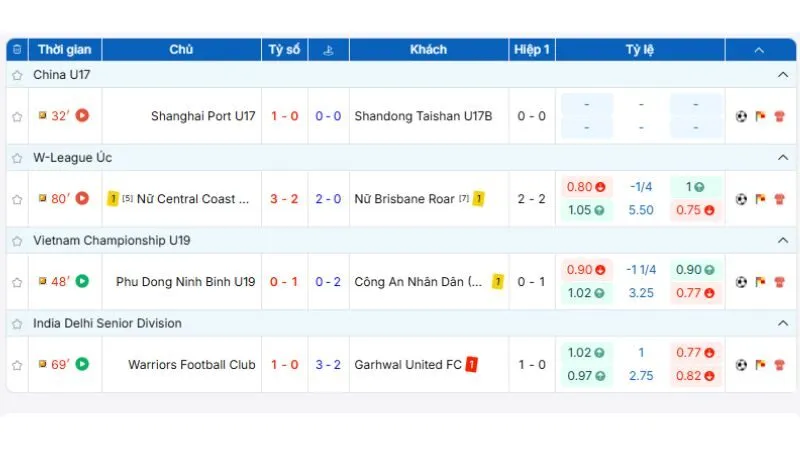This screenshot has width=800, height=450.
Task: Play live video for Phu Dong Ninh Binh U19
Action: 82,282
